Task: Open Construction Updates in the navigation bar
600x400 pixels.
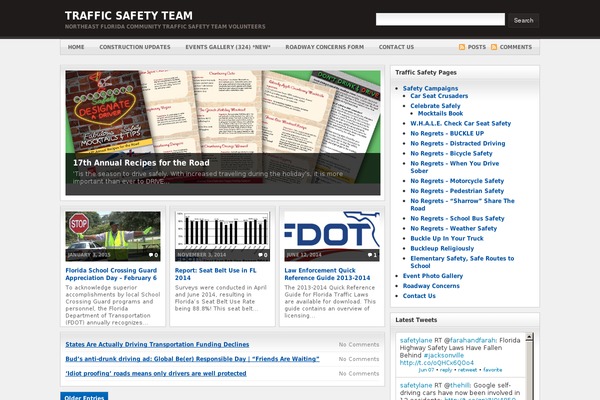Action: pos(135,47)
